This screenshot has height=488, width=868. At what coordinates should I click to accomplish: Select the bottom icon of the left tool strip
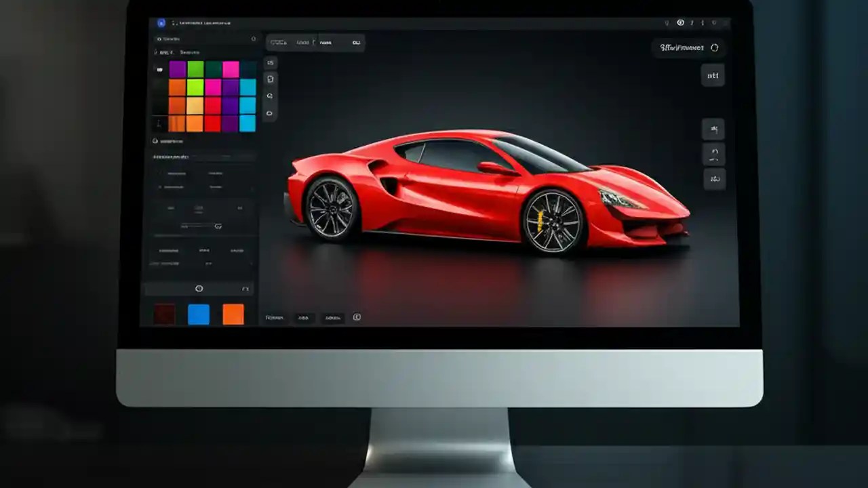click(x=270, y=113)
